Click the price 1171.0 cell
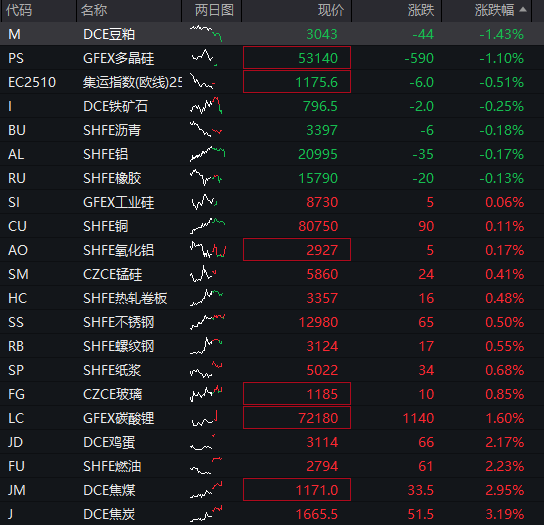The height and width of the screenshot is (525, 544). point(297,490)
